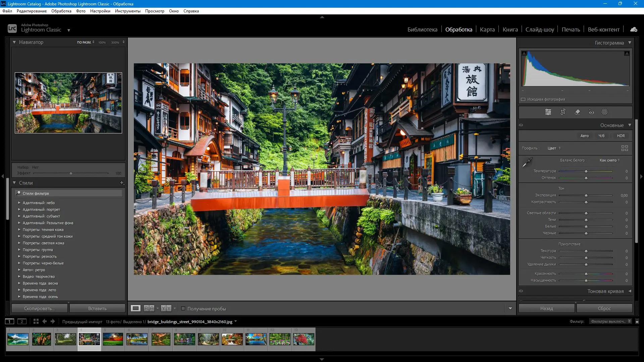Viewport: 644px width, 362px height.
Task: Enable the Получение пробы checkbox
Action: click(184, 308)
